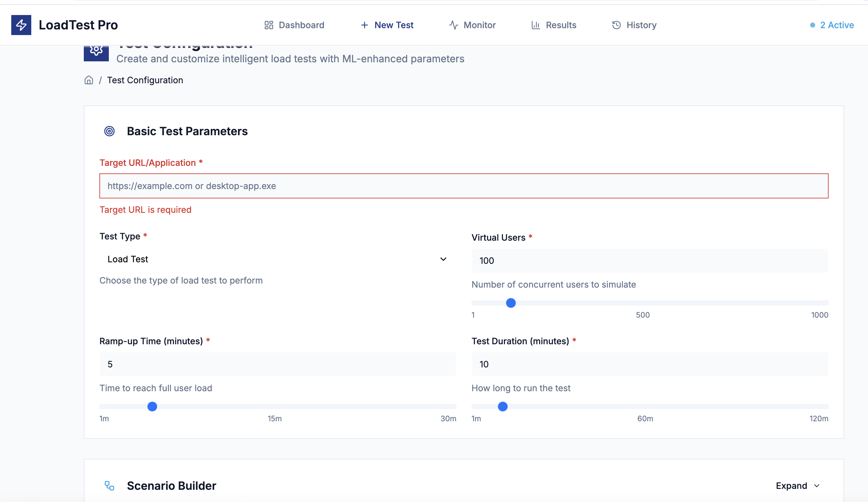
Task: Click the Results bar chart icon
Action: (536, 25)
